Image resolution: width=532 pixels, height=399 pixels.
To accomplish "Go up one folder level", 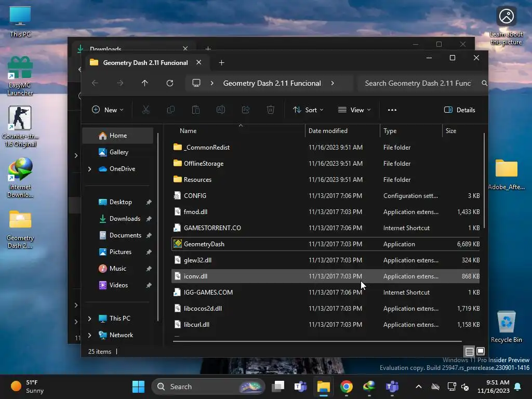I will 145,83.
